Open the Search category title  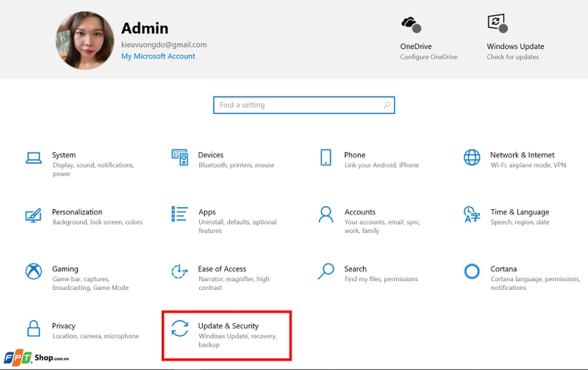pyautogui.click(x=355, y=269)
